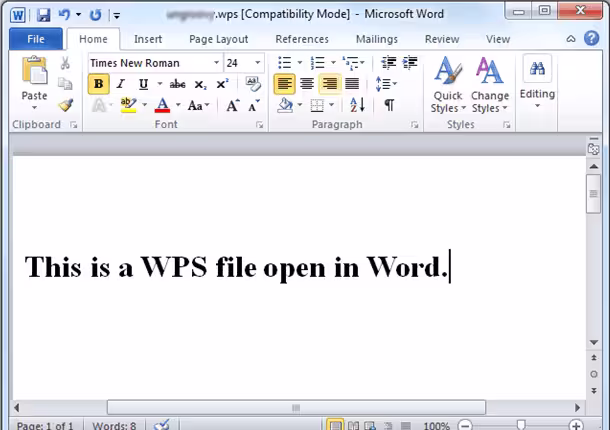This screenshot has width=610, height=430.
Task: Toggle Bold formatting off
Action: (x=98, y=84)
